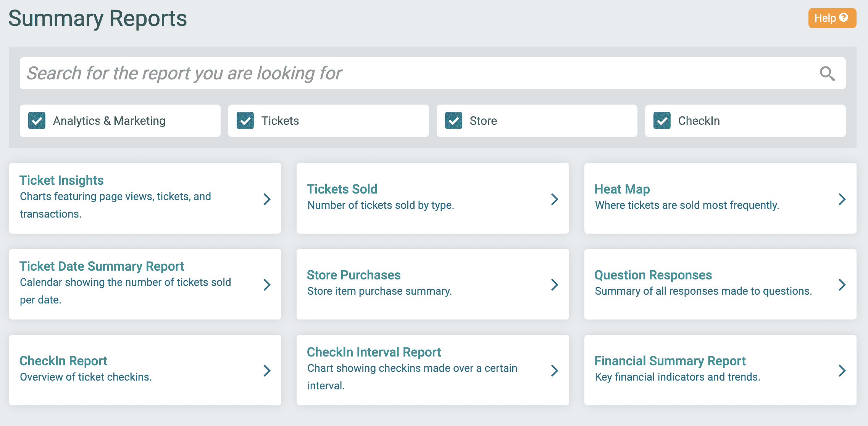Uncheck the CheckIn filter
868x426 pixels.
click(662, 121)
